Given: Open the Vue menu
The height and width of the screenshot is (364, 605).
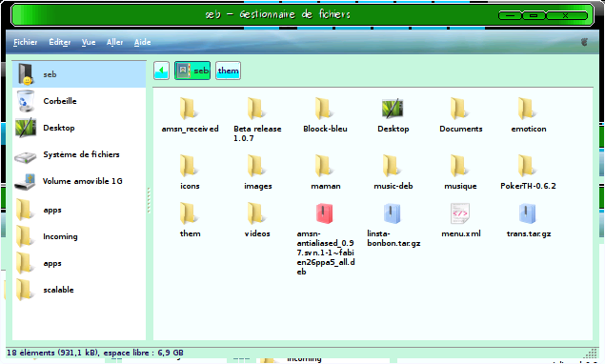Looking at the screenshot, I should pyautogui.click(x=89, y=42).
